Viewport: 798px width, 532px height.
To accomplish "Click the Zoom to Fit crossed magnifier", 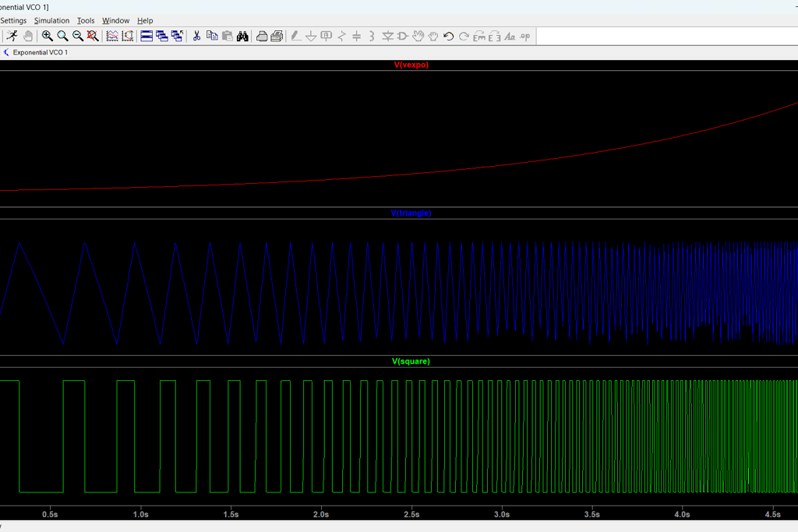I will pyautogui.click(x=93, y=36).
